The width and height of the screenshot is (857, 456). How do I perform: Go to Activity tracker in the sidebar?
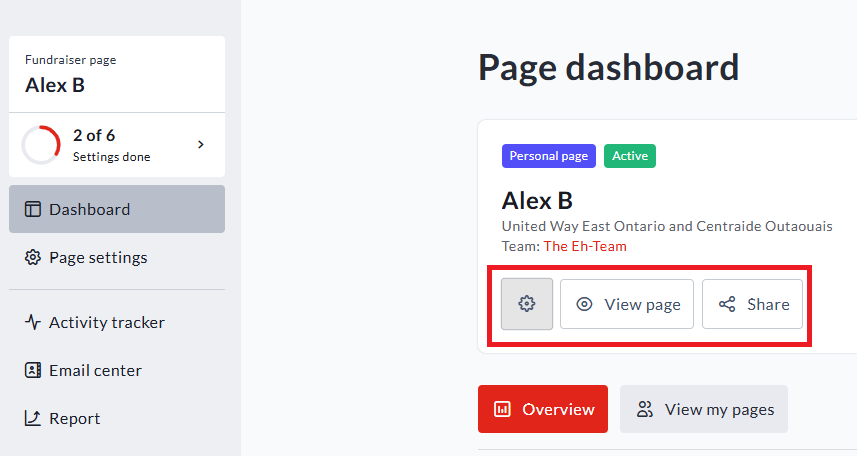(106, 322)
